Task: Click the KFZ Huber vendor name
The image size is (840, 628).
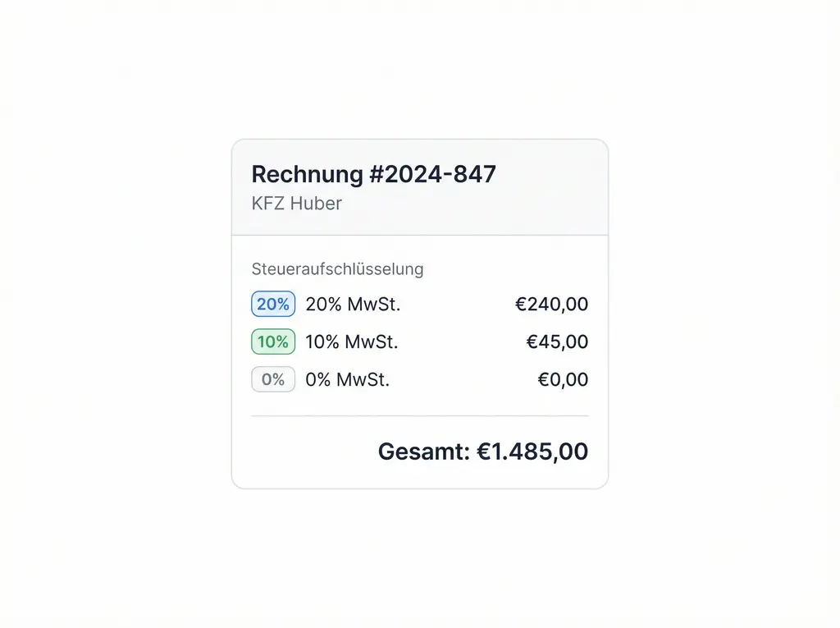Action: [296, 204]
